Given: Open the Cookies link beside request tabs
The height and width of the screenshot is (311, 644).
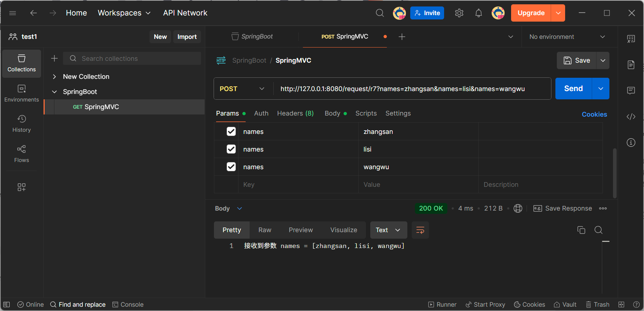Looking at the screenshot, I should tap(594, 114).
